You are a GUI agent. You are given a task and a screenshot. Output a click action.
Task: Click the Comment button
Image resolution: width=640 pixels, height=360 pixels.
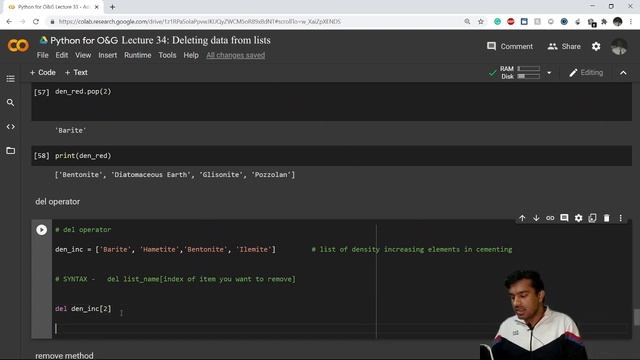[x=510, y=47]
